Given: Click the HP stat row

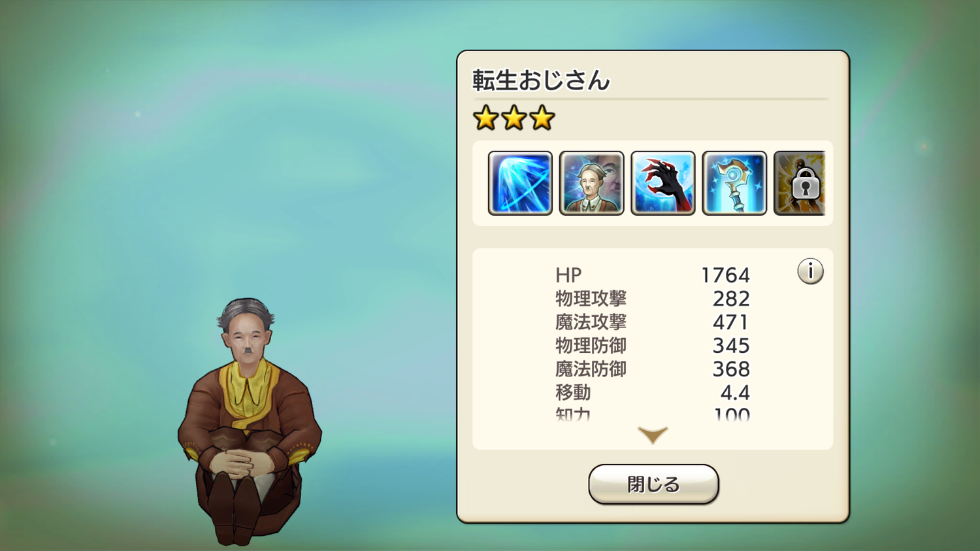Looking at the screenshot, I should [653, 275].
